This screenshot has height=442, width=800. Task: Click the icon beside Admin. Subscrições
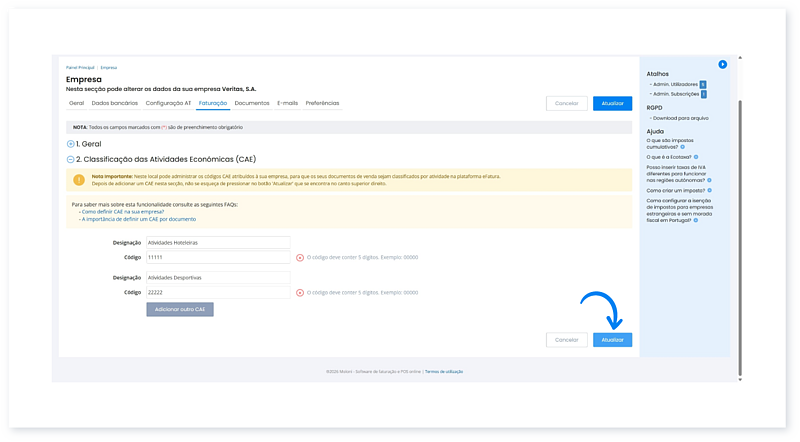[x=703, y=94]
